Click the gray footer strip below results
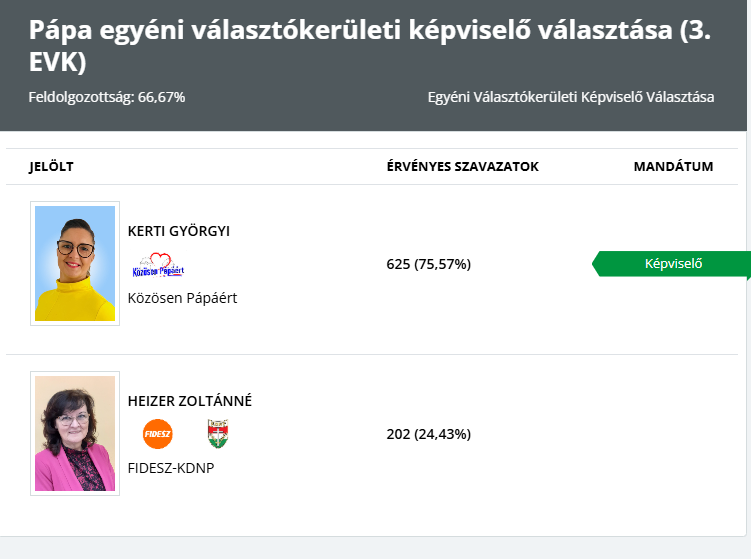This screenshot has width=751, height=559. (x=375, y=548)
